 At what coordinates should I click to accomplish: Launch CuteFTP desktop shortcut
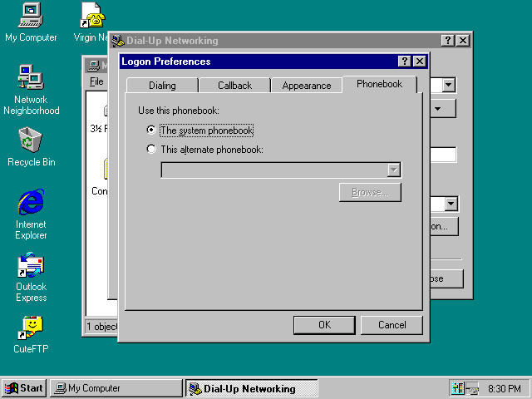click(x=31, y=328)
